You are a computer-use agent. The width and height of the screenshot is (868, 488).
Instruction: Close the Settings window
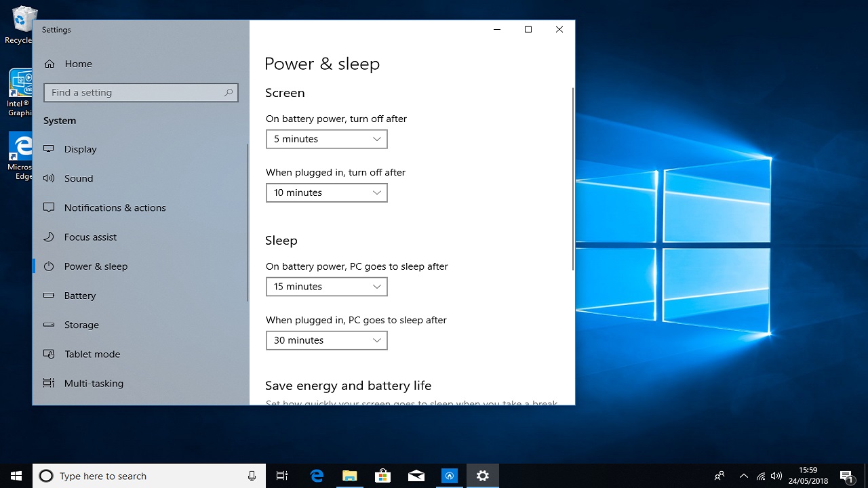[559, 30]
